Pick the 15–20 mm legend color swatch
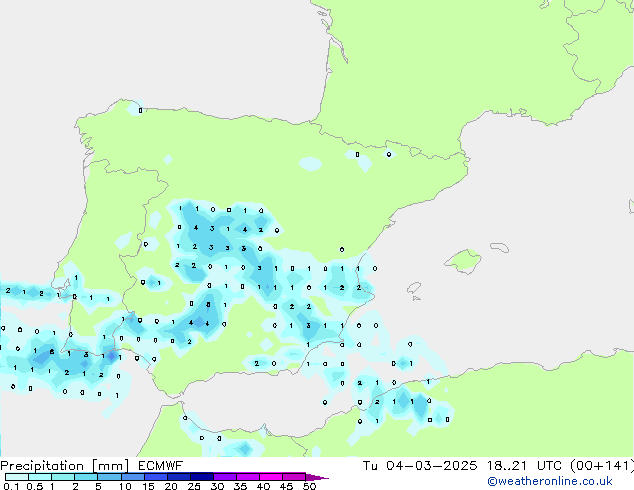 coord(155,477)
